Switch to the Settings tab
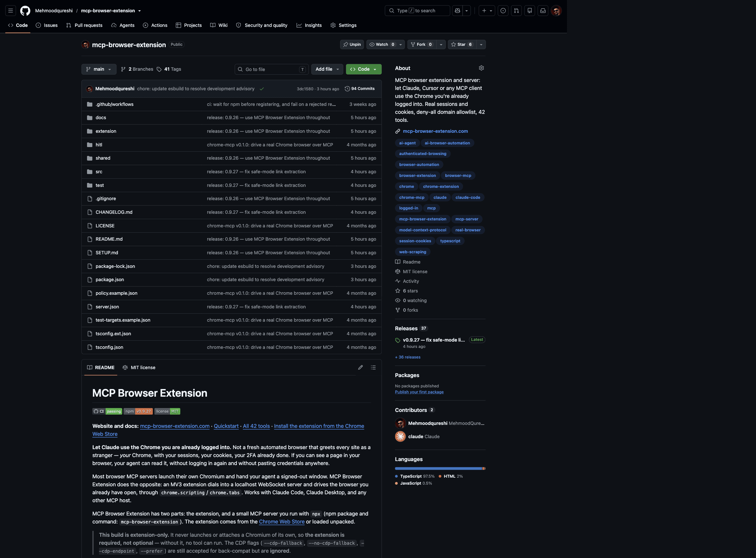The image size is (756, 558). (x=343, y=25)
